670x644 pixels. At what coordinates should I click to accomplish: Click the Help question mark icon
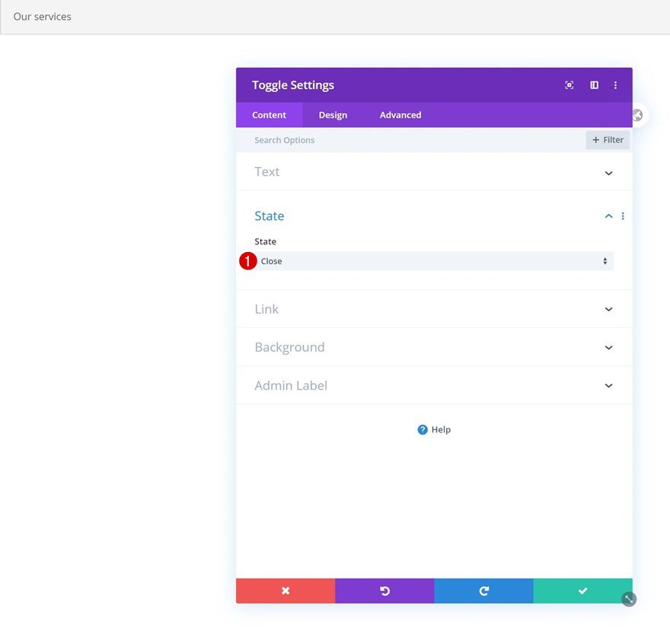tap(422, 429)
